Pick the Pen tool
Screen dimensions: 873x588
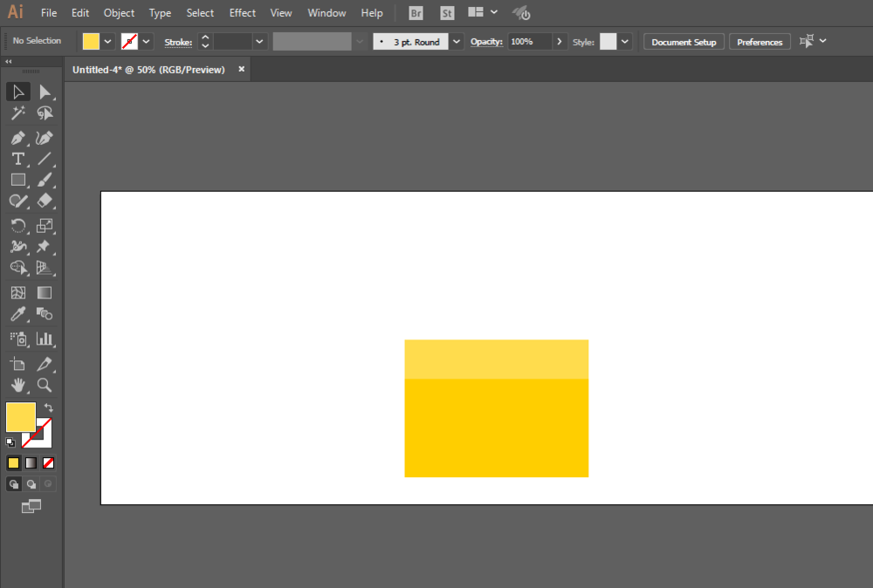point(17,138)
